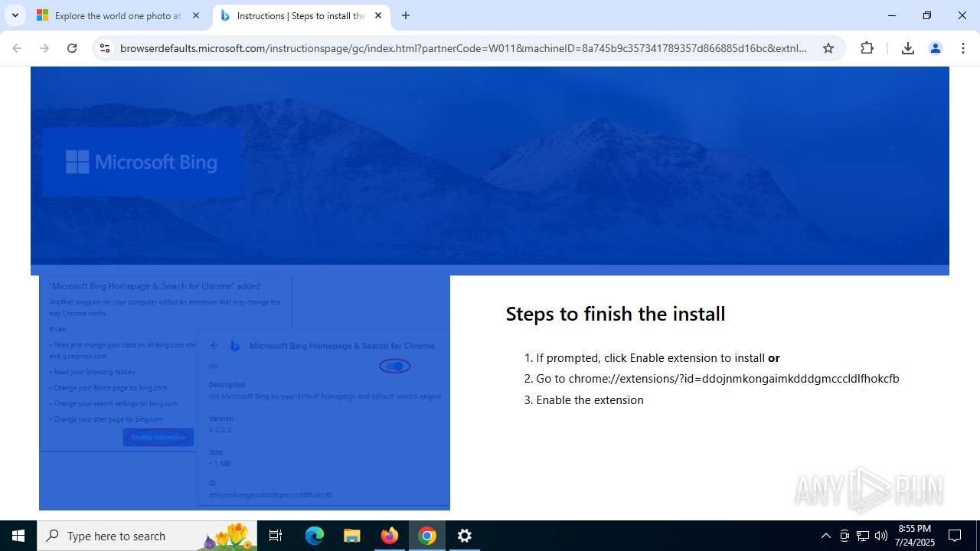Restore down the Chrome window

click(x=927, y=15)
